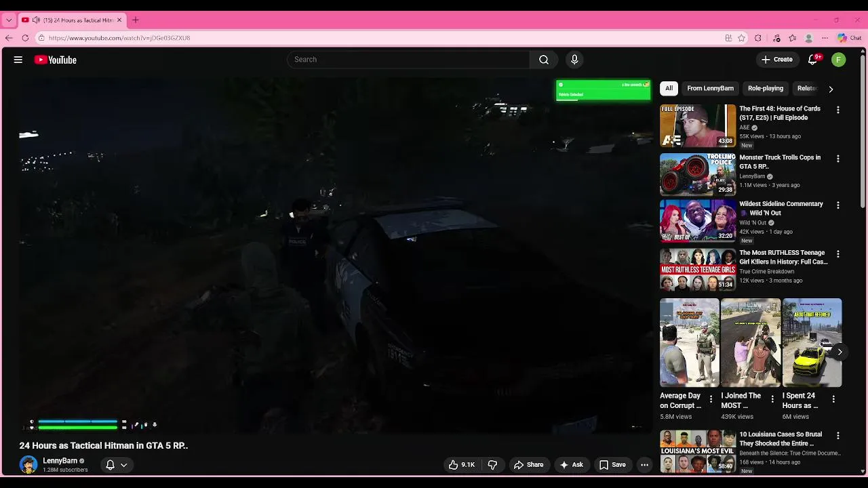Select the Related filter chip
This screenshot has height=488, width=868.
pos(808,88)
